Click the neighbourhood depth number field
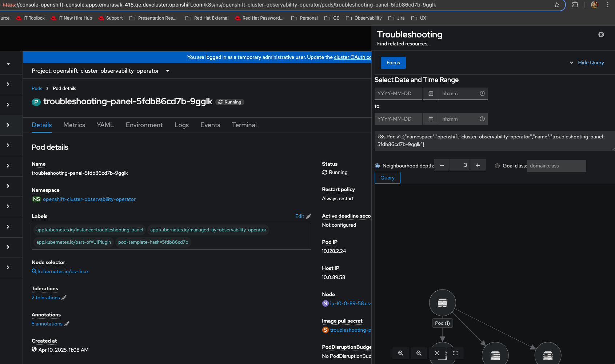 coord(460,165)
